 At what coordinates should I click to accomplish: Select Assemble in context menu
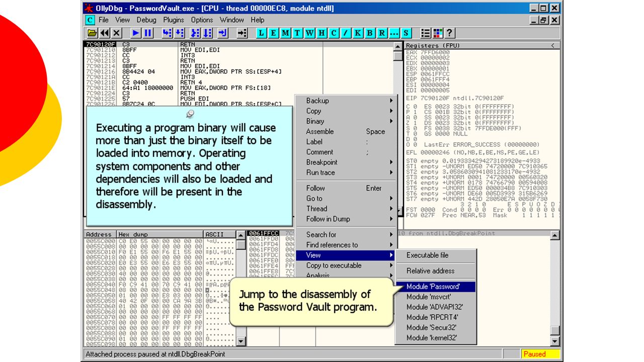click(345, 132)
